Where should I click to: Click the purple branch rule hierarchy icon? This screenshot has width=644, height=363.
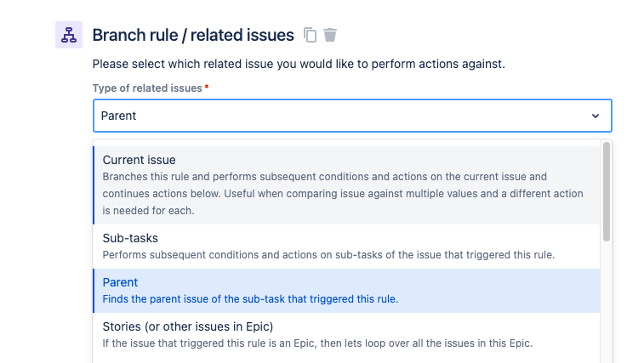69,35
